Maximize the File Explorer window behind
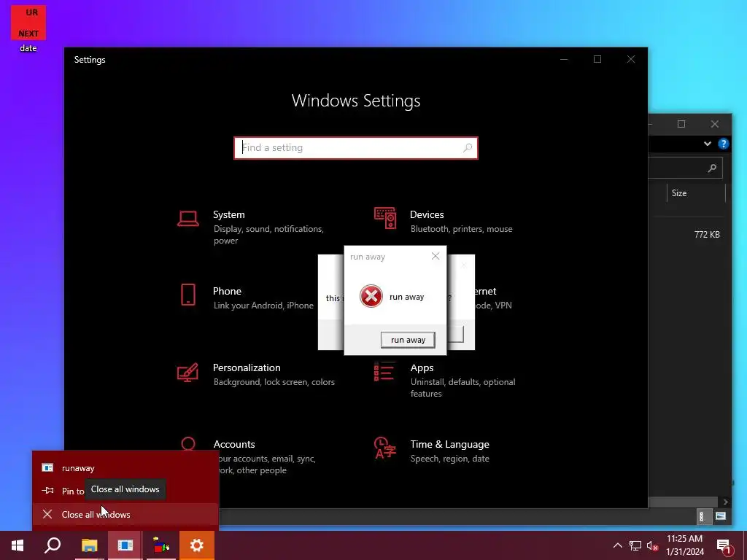Screen dimensions: 747x560 (681, 124)
